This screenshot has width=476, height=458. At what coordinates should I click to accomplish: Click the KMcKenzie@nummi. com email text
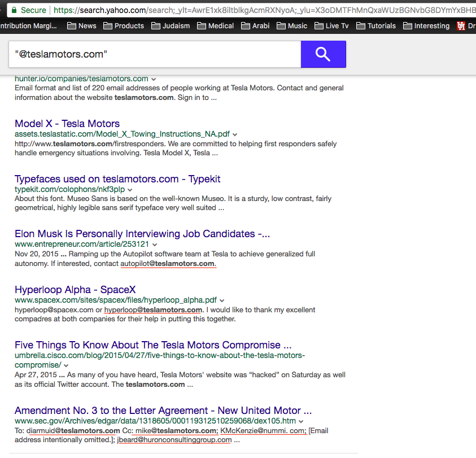(x=263, y=431)
